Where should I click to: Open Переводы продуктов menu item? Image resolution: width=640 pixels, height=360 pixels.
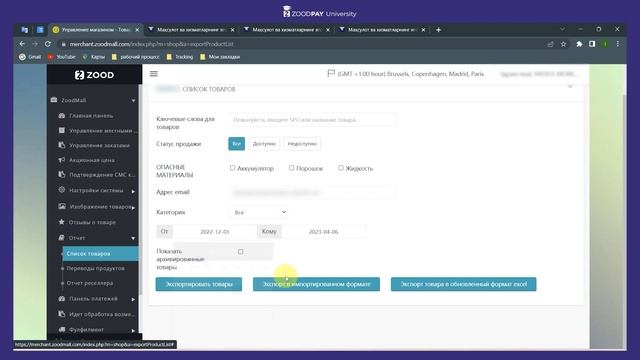[96, 268]
